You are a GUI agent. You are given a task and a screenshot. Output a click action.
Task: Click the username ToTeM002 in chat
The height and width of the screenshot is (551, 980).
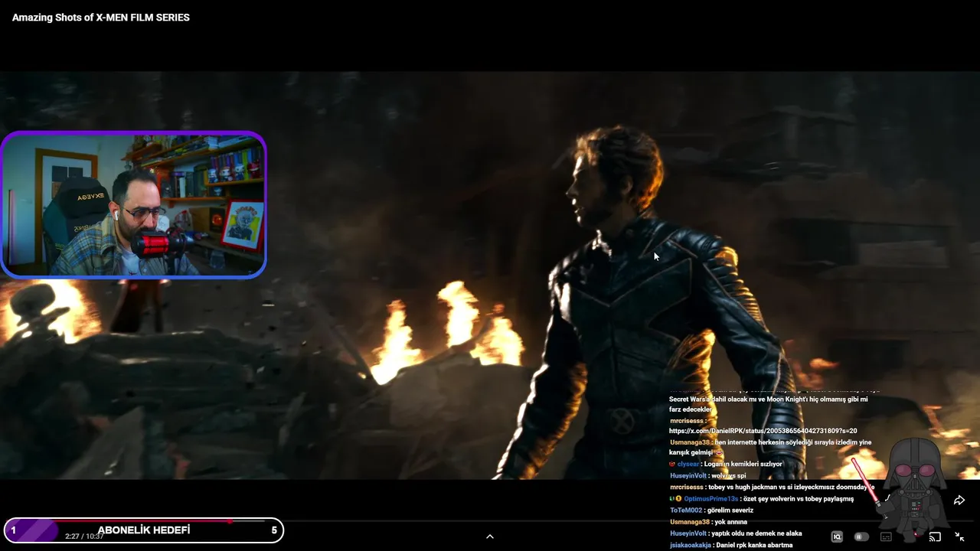click(x=686, y=510)
